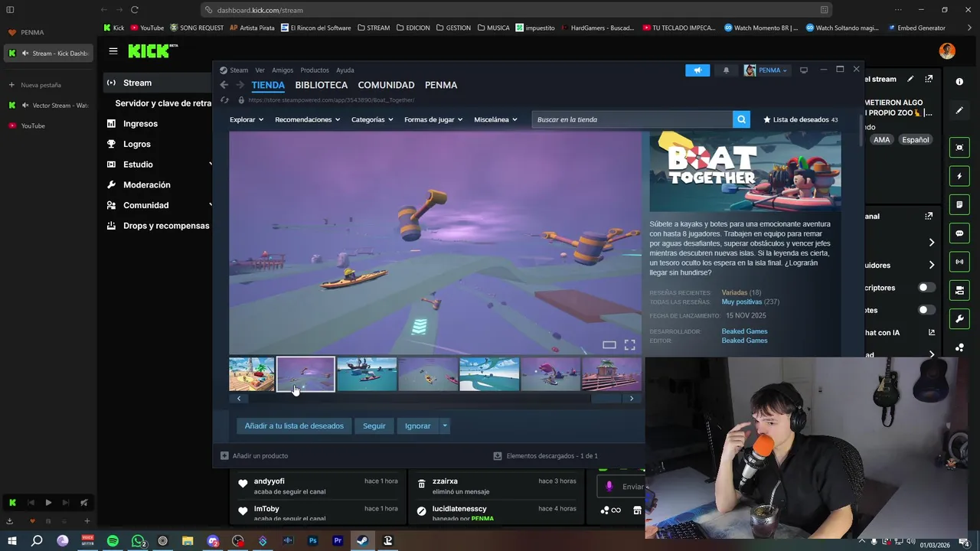Open Kick user avatar menu
Screen dimensions: 980x551
(947, 51)
